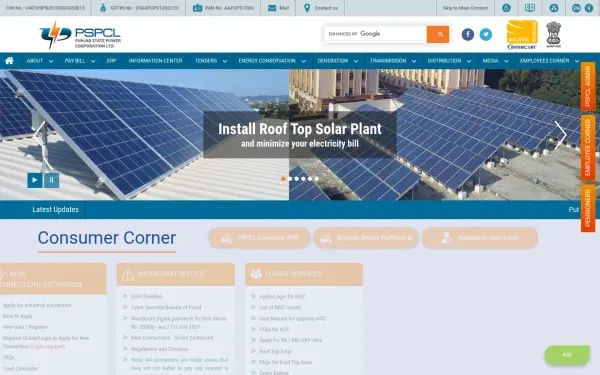
Task: Open the Roof Top Solar link
Action: (276, 351)
